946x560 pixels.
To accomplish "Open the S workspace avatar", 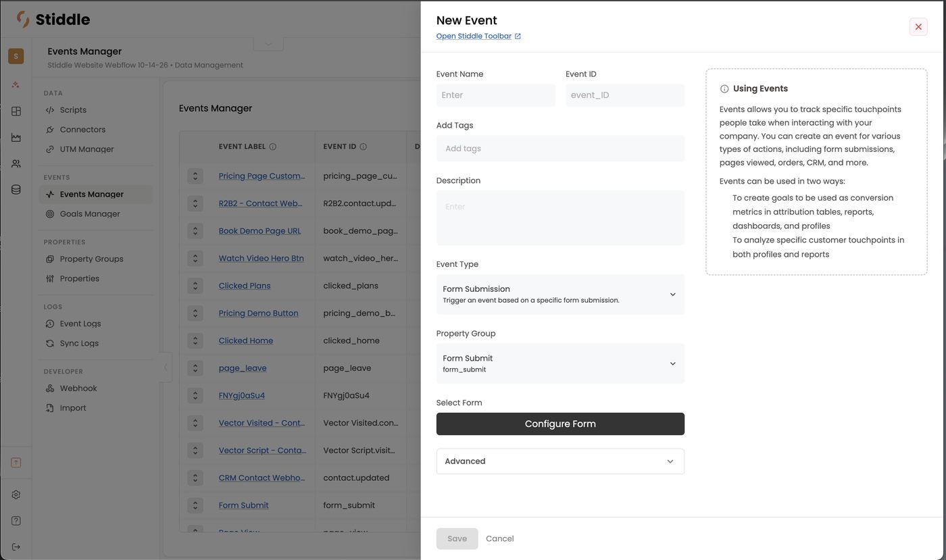I will click(16, 56).
